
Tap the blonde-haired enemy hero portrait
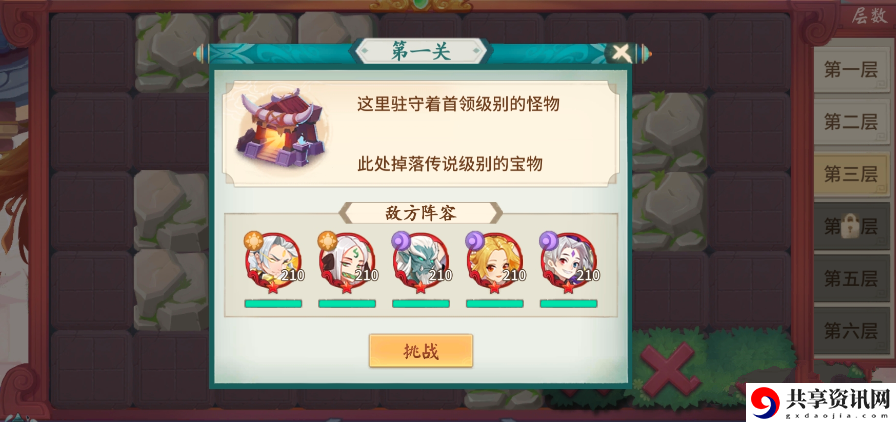tap(494, 262)
